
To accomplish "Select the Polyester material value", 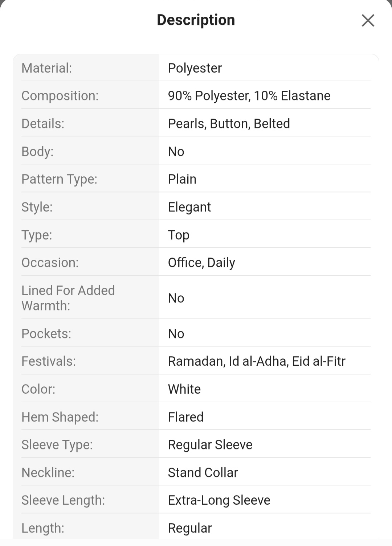I will point(195,68).
